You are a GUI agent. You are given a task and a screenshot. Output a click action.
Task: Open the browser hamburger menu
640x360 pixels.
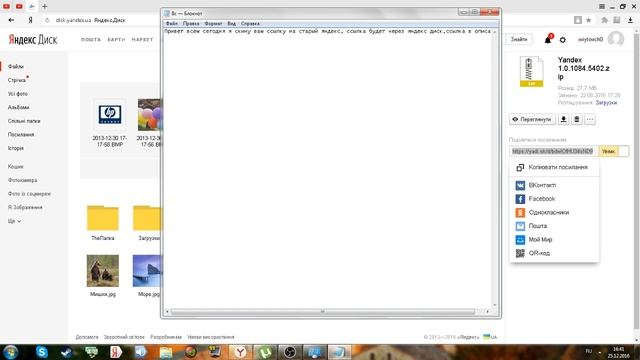tap(602, 7)
